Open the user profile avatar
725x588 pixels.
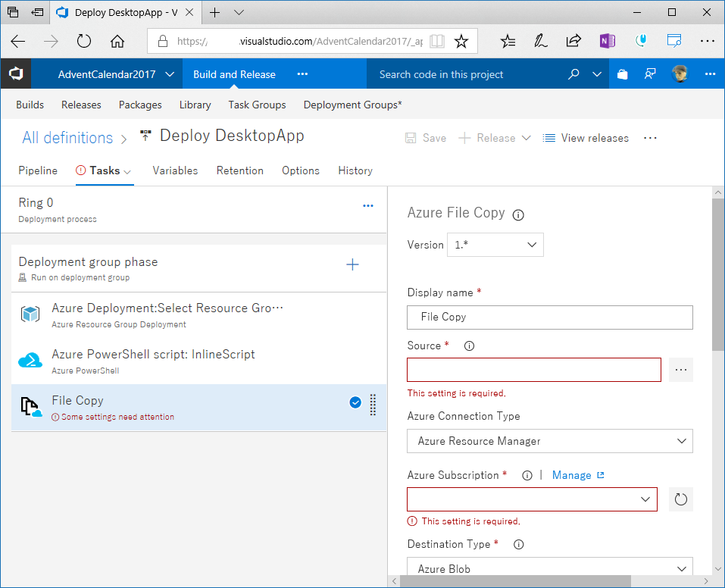coord(680,74)
